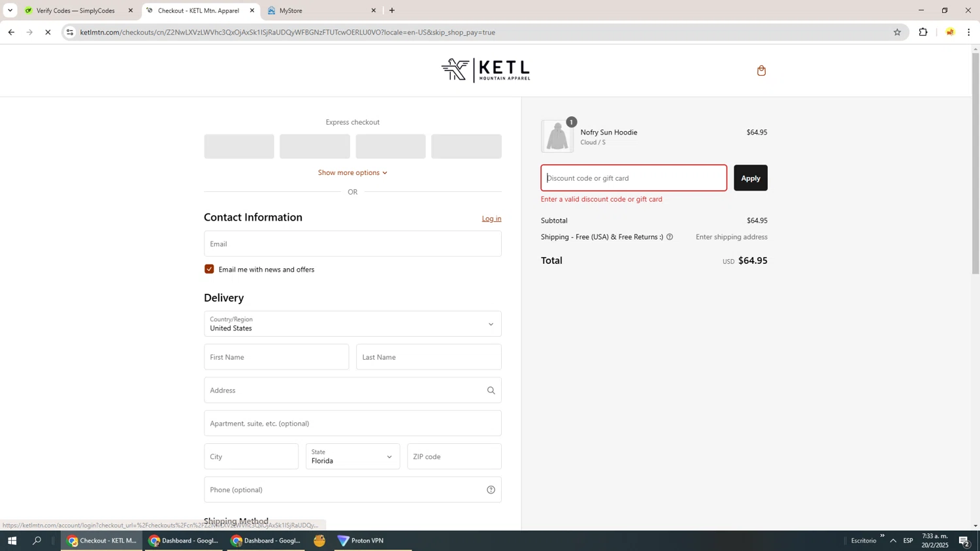The width and height of the screenshot is (980, 551).
Task: Click the KETL Mountain Apparel logo
Action: point(485,70)
